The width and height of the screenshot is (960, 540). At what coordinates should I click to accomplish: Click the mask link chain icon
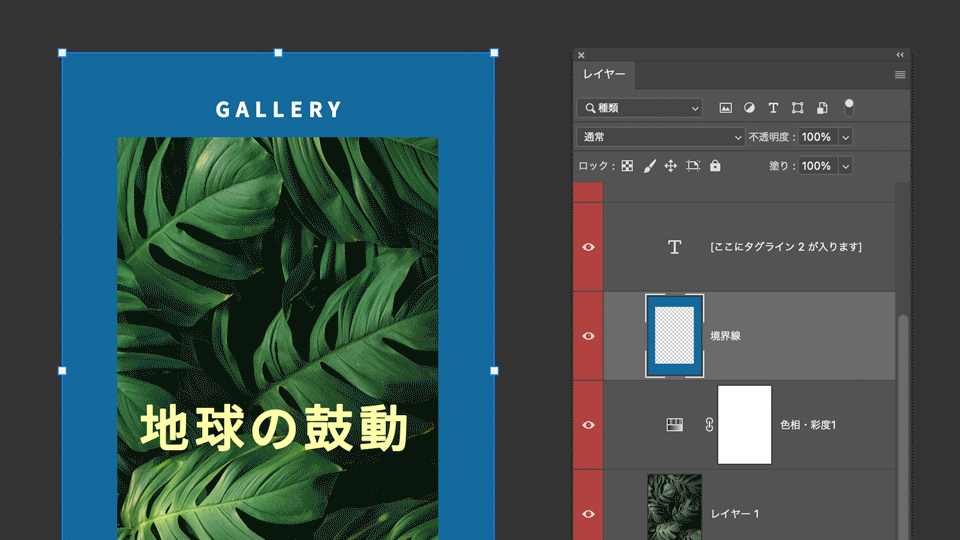[709, 424]
